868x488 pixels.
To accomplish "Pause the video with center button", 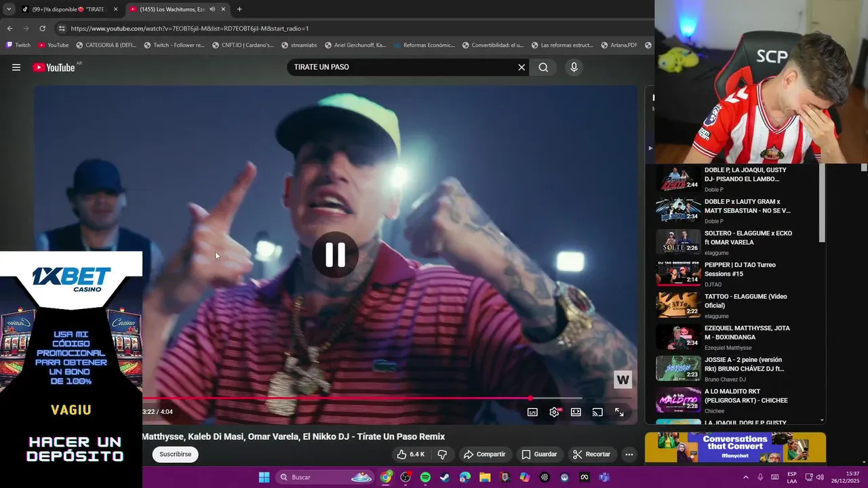I will click(x=335, y=255).
